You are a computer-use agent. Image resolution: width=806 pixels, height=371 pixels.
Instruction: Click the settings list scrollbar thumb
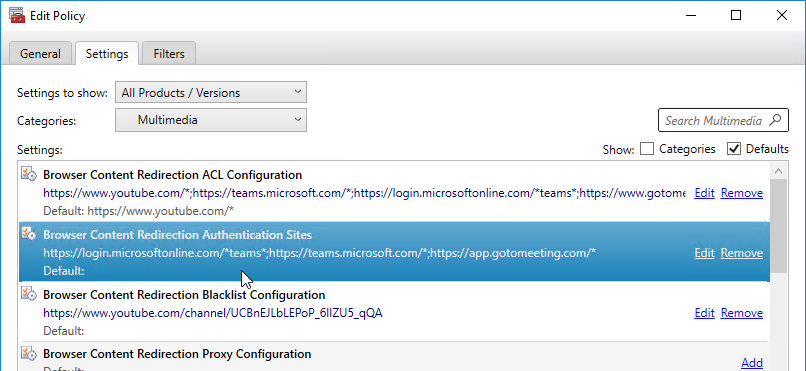pyautogui.click(x=778, y=226)
